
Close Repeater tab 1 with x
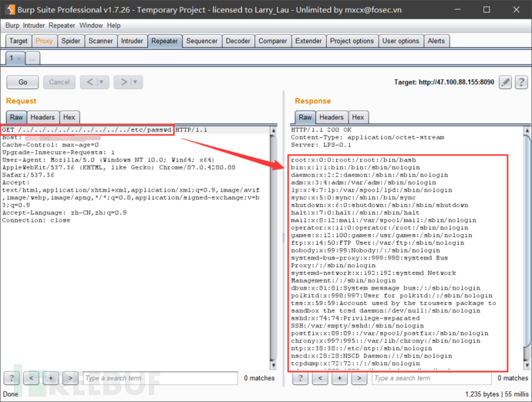coord(19,59)
